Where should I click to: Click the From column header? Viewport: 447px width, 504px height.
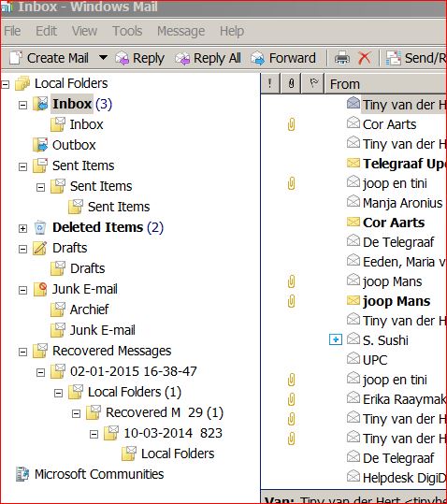pyautogui.click(x=386, y=83)
